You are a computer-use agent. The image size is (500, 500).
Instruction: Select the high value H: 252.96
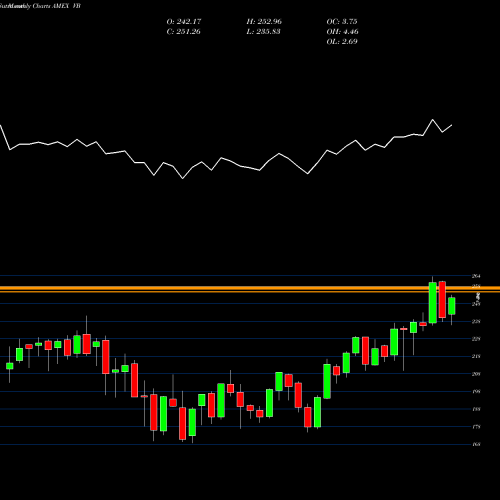264,22
